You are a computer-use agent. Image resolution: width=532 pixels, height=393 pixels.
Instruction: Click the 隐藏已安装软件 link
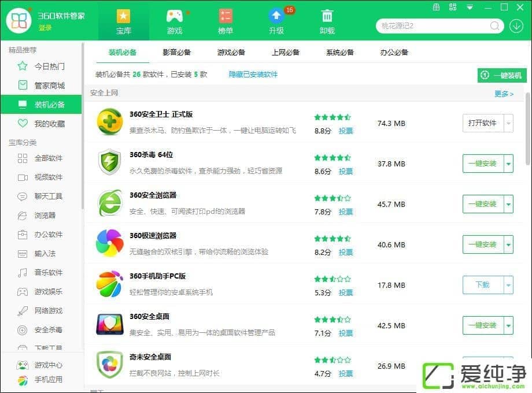coord(253,75)
